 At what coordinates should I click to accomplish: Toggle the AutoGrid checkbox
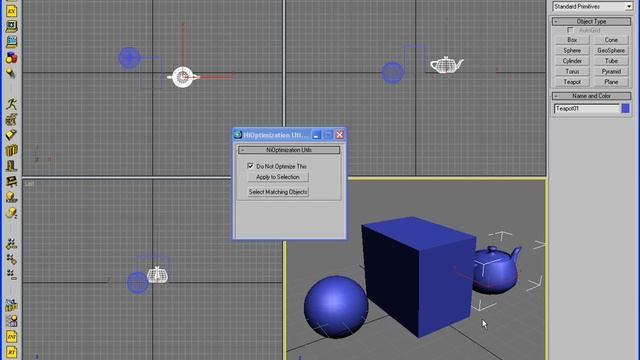point(570,30)
